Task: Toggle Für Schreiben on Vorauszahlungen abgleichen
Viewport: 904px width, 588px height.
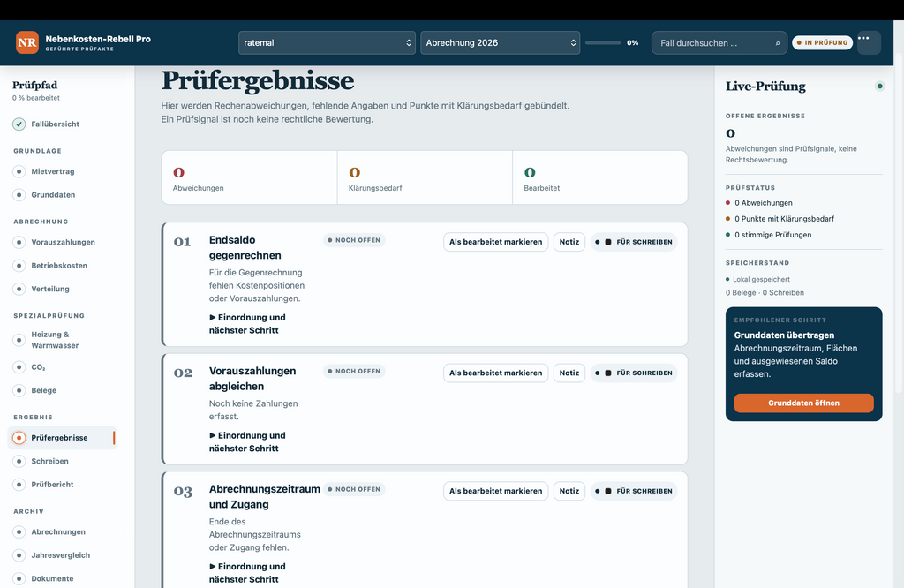Action: click(x=634, y=373)
